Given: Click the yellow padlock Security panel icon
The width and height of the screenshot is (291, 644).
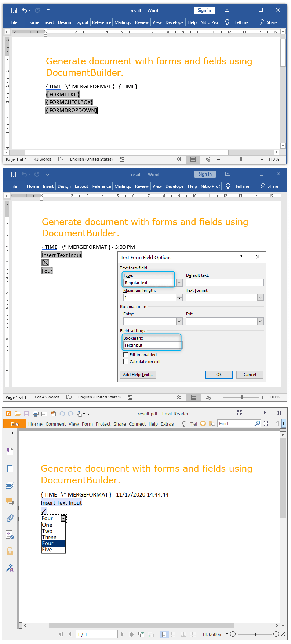Looking at the screenshot, I should [x=10, y=551].
